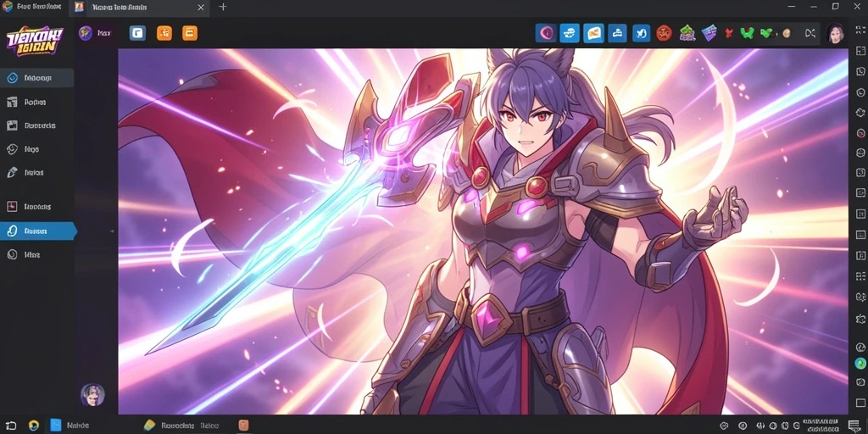Click the red circular emblem icon in top toolbar
The height and width of the screenshot is (434, 868).
click(664, 33)
